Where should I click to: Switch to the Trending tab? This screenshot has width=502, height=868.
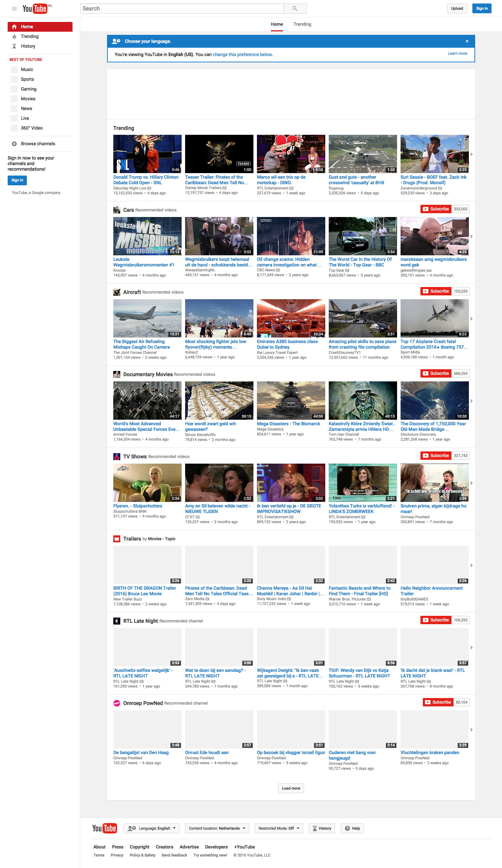(x=302, y=24)
